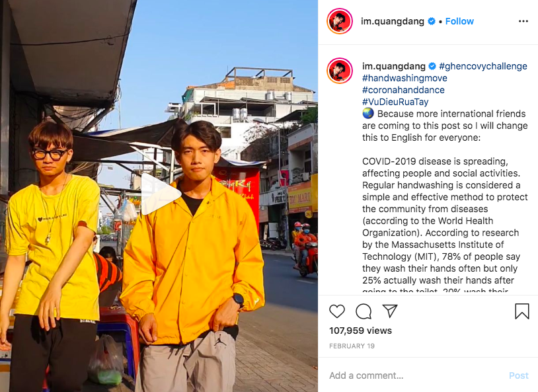Share the post via paper plane icon
538x392 pixels.
[390, 311]
